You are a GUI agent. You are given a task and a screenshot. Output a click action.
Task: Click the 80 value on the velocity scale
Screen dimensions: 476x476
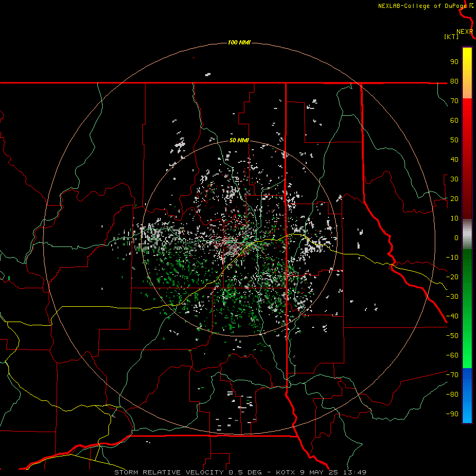[454, 81]
